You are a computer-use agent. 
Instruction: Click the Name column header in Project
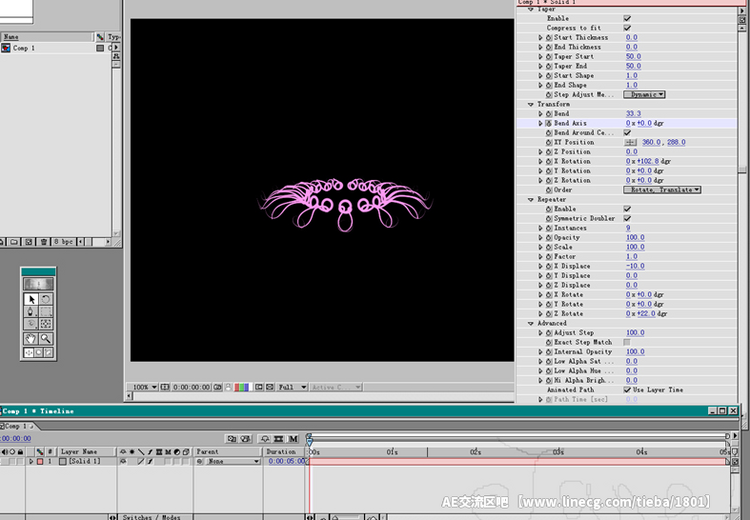tap(47, 37)
